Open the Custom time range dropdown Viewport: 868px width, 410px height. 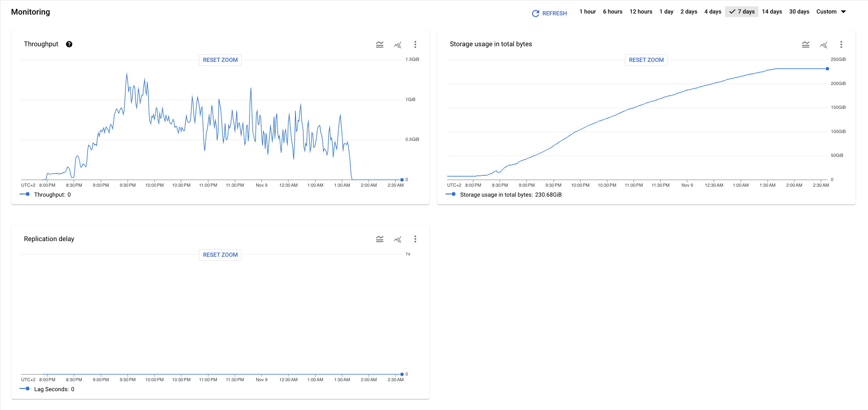coord(831,11)
